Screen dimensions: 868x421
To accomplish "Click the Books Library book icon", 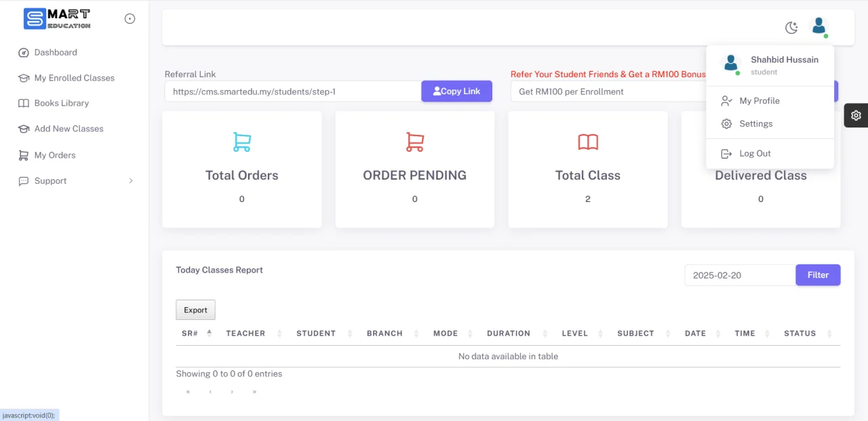I will click(x=24, y=103).
